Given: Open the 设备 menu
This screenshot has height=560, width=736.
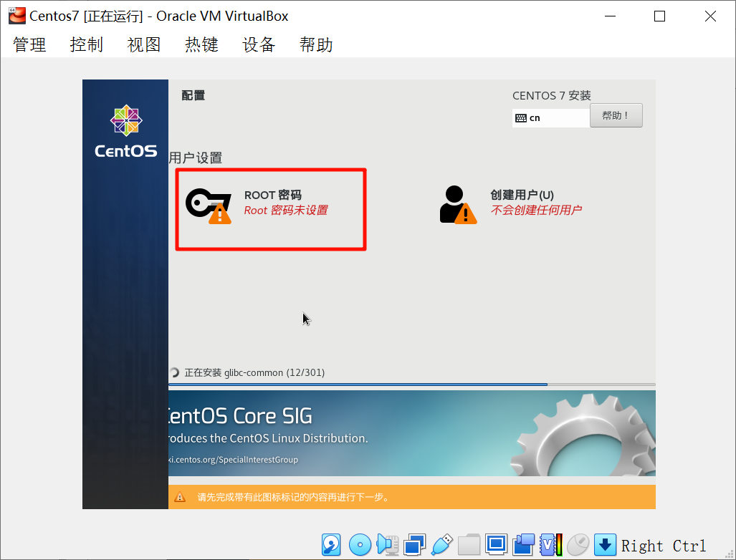Looking at the screenshot, I should click(259, 44).
